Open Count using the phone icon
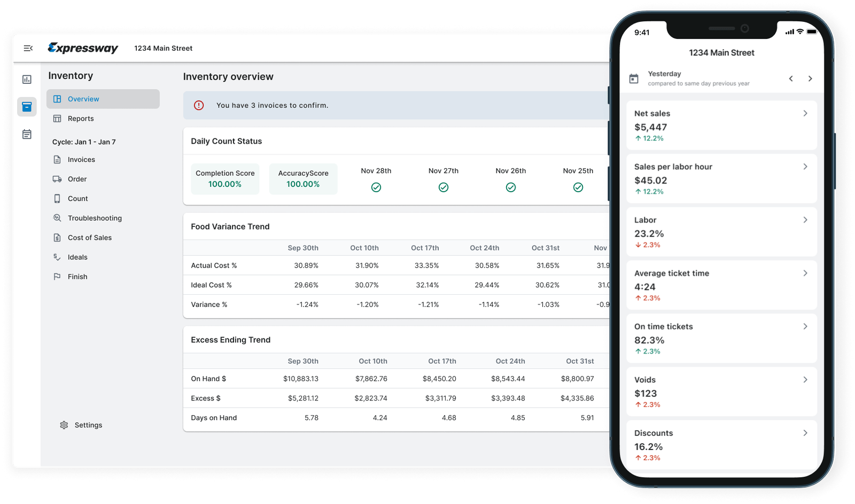 coord(57,198)
